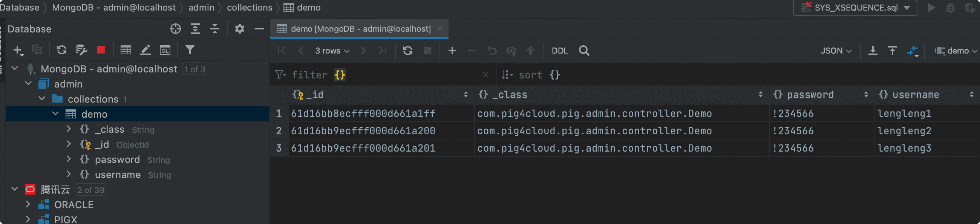Open the JSON extractor dropdown
Image resolution: width=980 pixels, height=224 pixels.
click(x=836, y=51)
